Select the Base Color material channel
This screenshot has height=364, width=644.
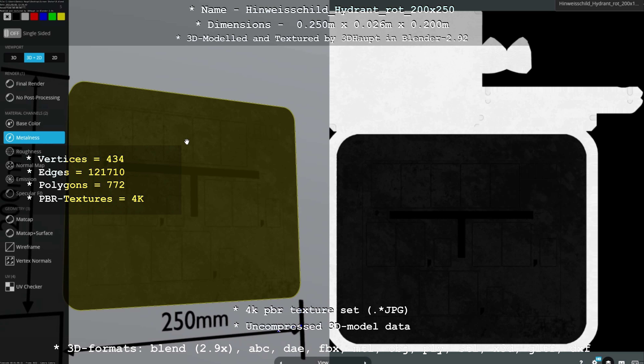pyautogui.click(x=28, y=123)
